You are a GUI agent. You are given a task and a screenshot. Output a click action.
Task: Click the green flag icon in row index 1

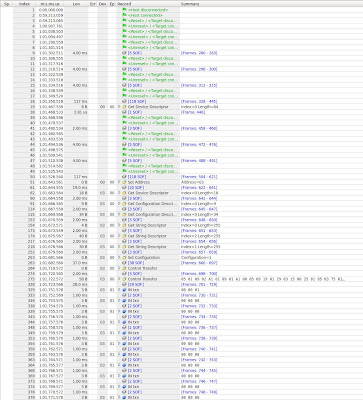click(x=124, y=10)
